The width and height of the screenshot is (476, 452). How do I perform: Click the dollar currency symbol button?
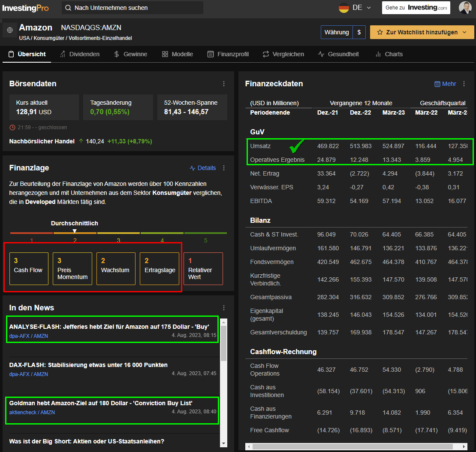click(359, 32)
